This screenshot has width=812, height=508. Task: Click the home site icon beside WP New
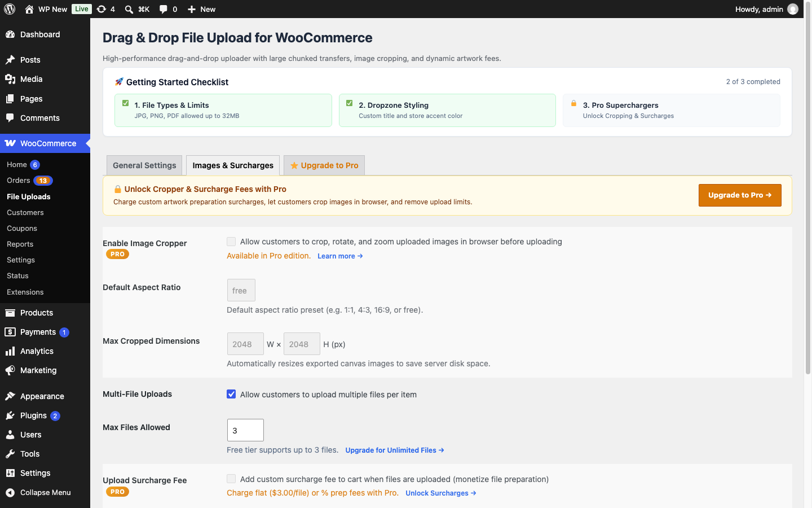click(29, 9)
